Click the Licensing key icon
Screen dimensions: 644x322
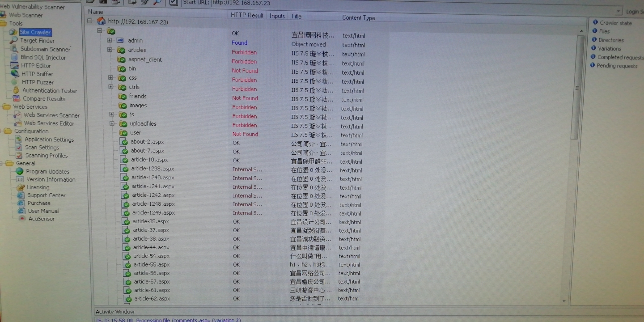coord(21,187)
